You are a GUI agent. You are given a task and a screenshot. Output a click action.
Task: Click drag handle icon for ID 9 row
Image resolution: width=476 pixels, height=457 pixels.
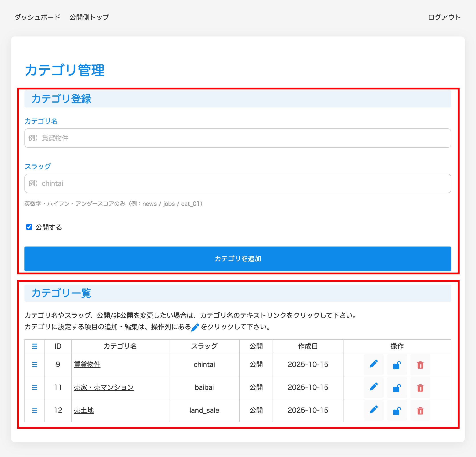point(35,364)
